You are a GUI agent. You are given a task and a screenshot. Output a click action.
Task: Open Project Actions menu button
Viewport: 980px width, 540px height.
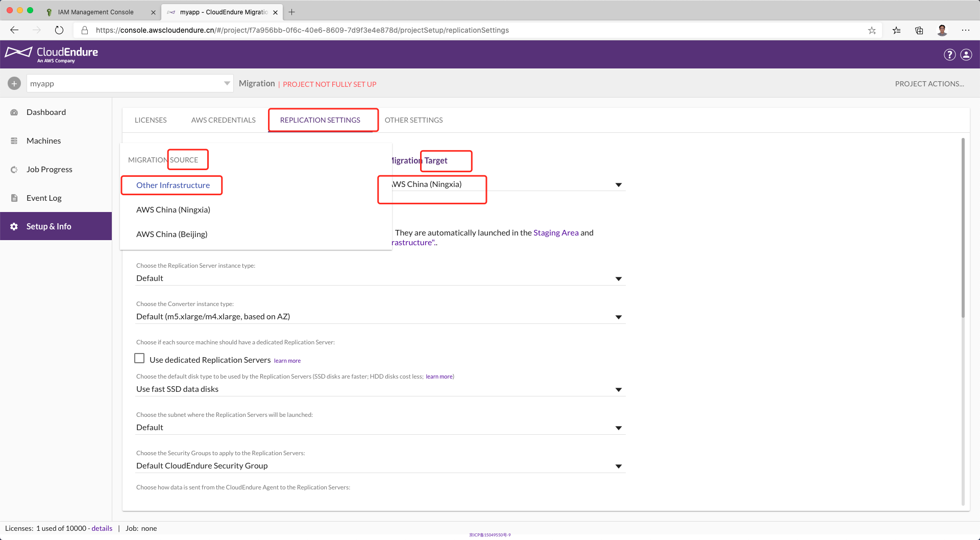tap(929, 84)
